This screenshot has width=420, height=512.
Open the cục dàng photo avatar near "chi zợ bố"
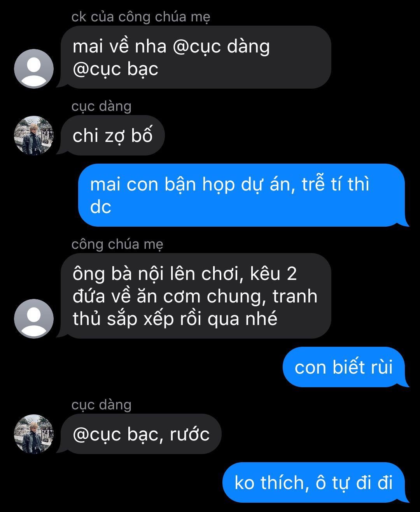(x=34, y=135)
